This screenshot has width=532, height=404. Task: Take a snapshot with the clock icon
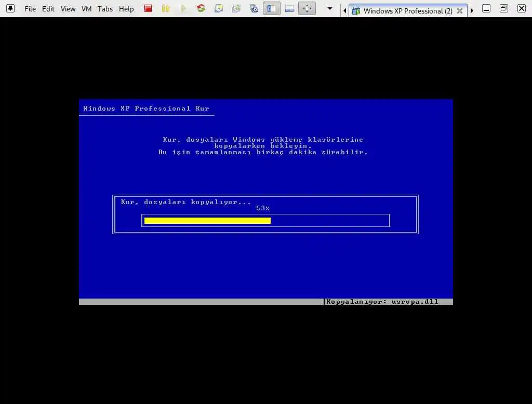click(x=219, y=8)
